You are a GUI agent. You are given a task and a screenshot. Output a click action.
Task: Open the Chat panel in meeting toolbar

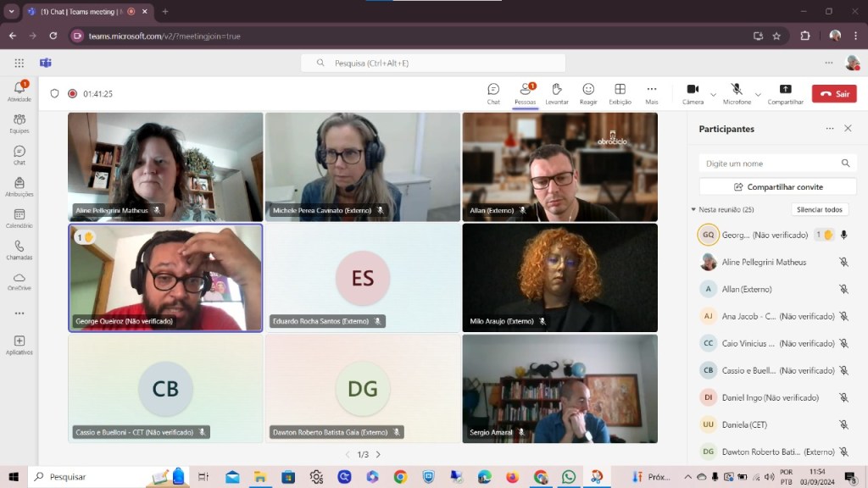[x=493, y=93]
